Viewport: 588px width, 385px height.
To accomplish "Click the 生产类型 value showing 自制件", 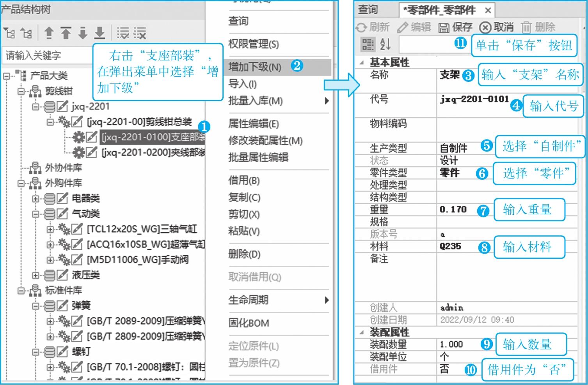I will (x=507, y=148).
